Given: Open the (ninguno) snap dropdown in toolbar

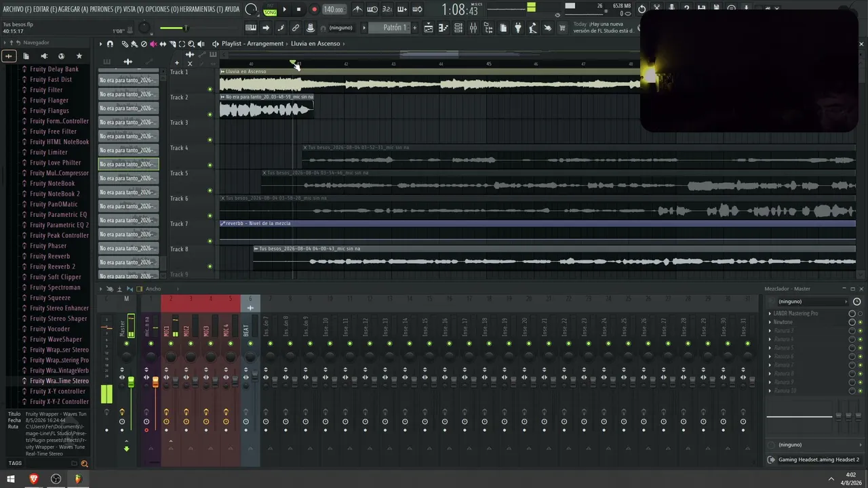Looking at the screenshot, I should (x=341, y=28).
